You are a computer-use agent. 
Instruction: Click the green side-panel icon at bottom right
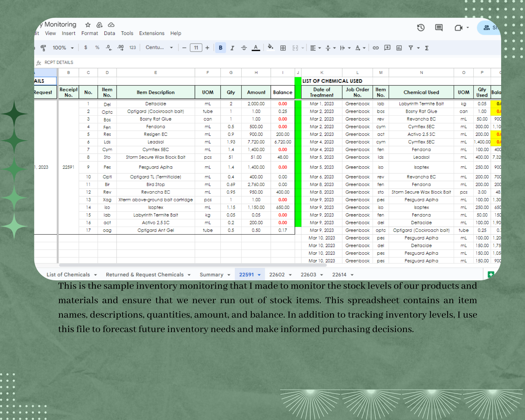pos(491,275)
